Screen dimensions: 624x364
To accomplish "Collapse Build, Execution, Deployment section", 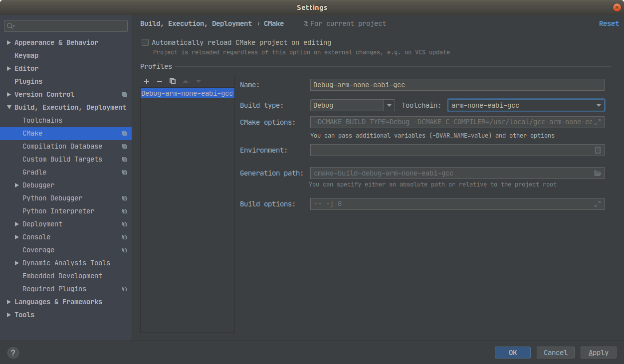I will (9, 107).
